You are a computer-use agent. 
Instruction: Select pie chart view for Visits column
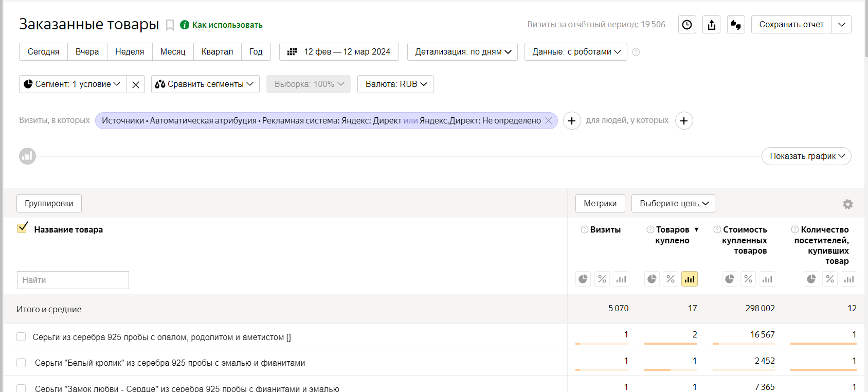click(583, 279)
